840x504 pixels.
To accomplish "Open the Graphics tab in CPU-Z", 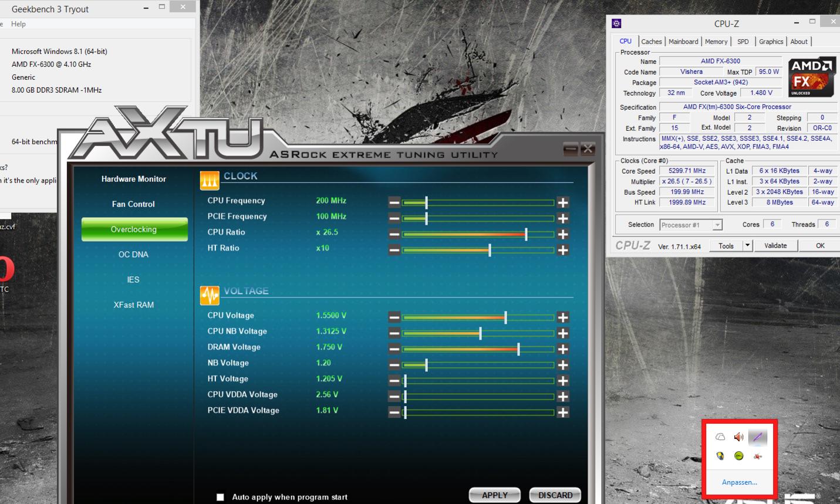I will click(x=771, y=42).
